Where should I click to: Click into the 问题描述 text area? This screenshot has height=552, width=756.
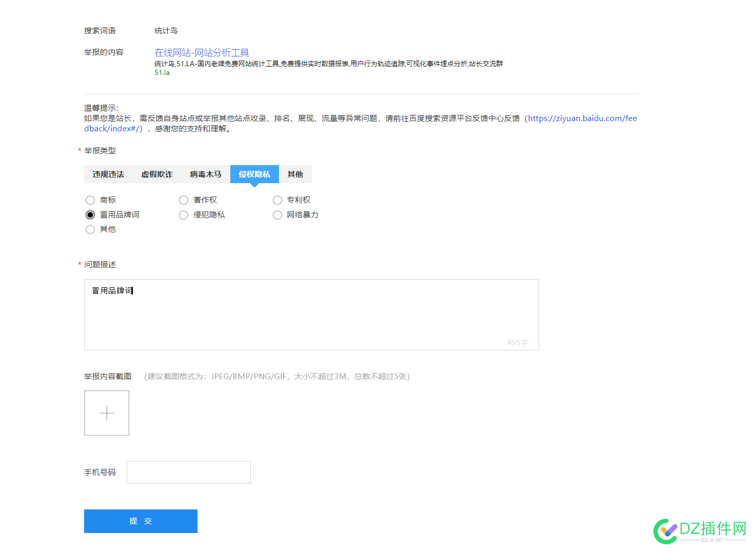pyautogui.click(x=311, y=314)
